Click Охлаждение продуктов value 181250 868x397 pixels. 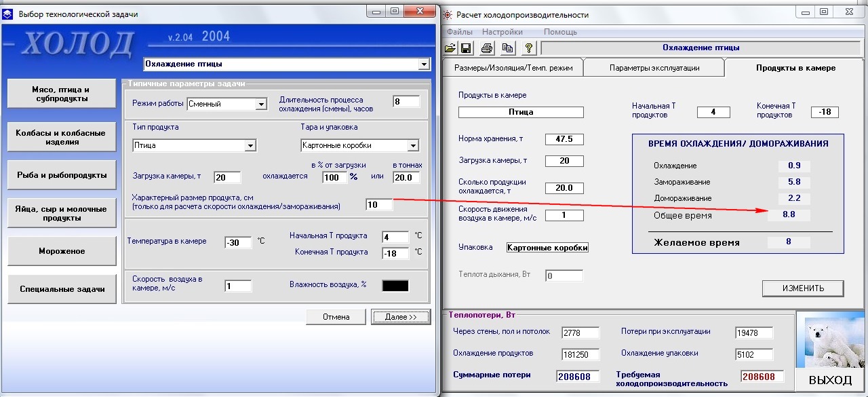(x=580, y=354)
